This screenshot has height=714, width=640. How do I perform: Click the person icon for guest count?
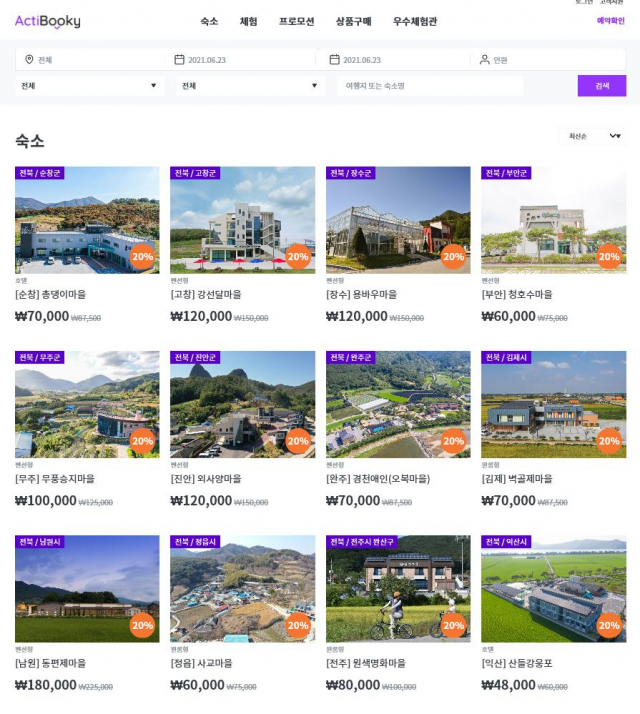click(x=485, y=60)
